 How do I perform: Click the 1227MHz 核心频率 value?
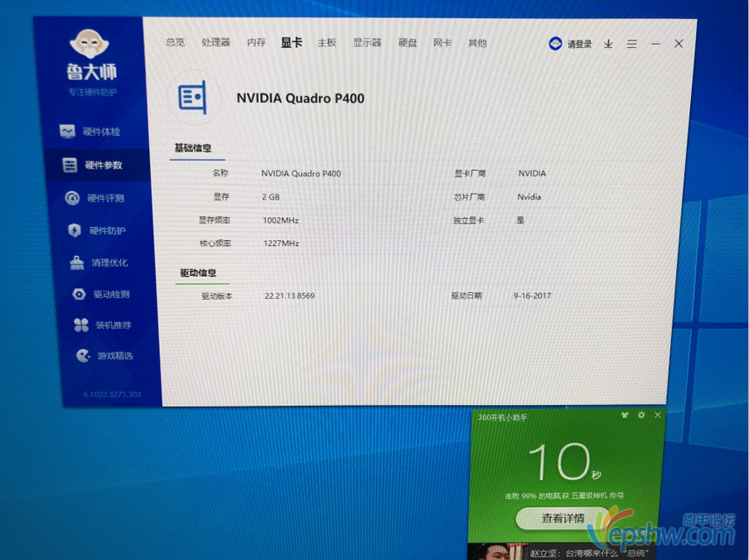point(282,244)
